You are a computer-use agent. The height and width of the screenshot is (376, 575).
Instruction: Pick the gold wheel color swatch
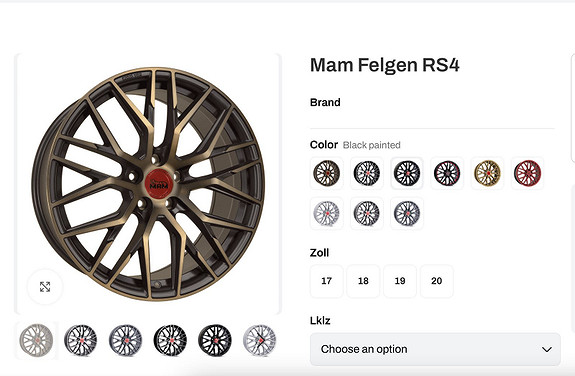click(487, 173)
